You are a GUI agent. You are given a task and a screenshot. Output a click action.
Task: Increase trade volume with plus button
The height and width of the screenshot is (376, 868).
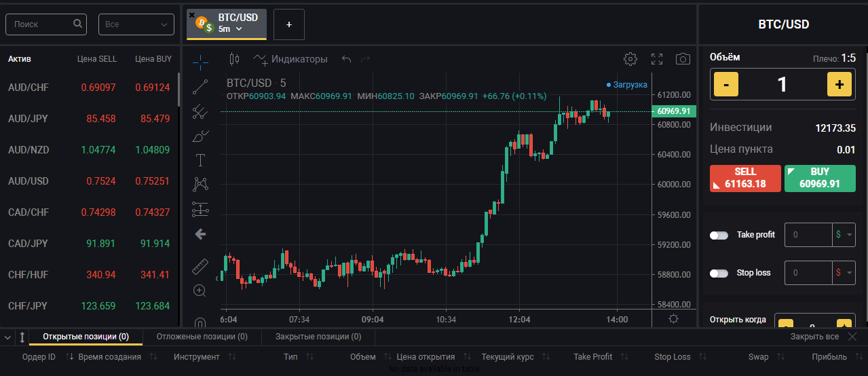click(x=839, y=85)
